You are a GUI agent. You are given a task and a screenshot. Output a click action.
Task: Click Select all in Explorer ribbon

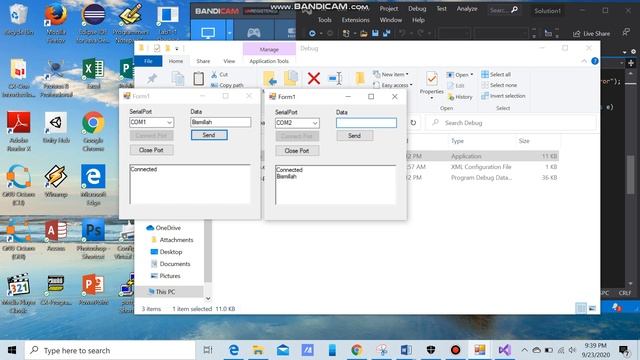coord(496,74)
